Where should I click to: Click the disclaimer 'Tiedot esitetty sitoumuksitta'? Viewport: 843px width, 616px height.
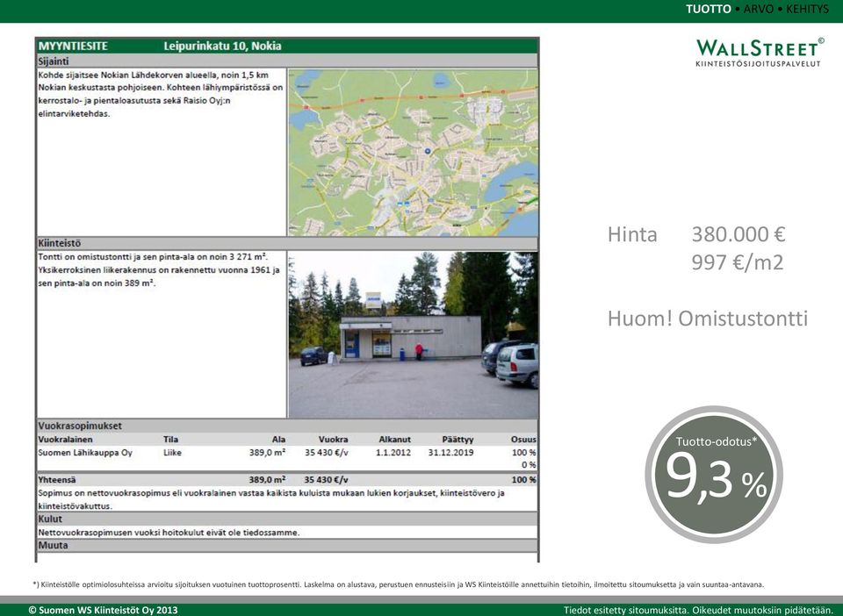click(x=626, y=610)
